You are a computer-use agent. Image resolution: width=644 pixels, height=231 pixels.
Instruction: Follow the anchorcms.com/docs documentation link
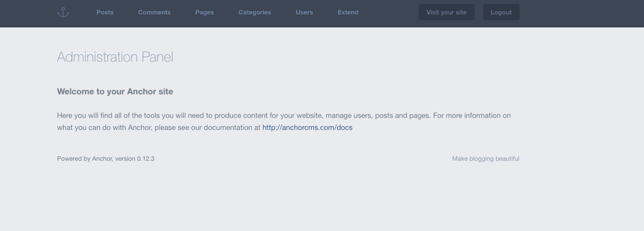pos(307,128)
